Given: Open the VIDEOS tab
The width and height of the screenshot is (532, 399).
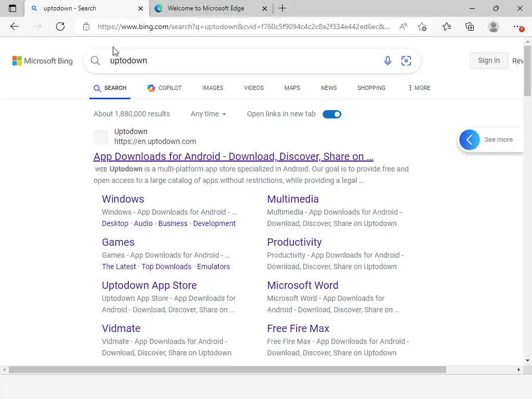Looking at the screenshot, I should (x=254, y=88).
